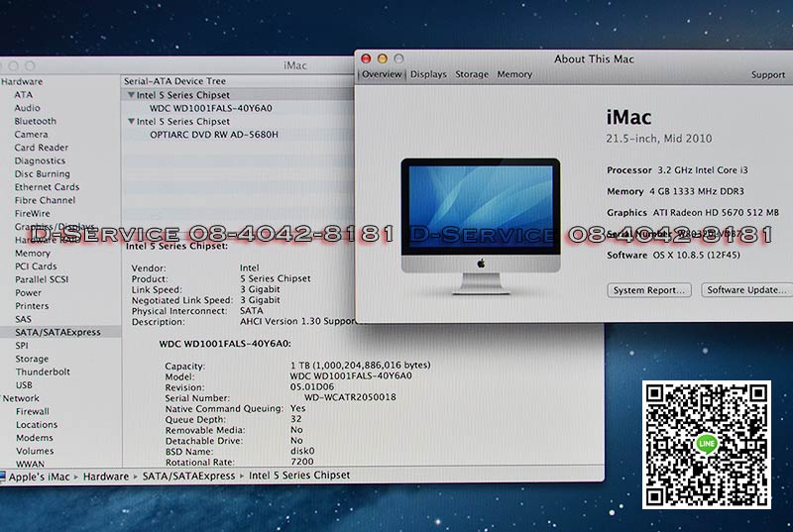The height and width of the screenshot is (532, 793).
Task: Select Printers in the sidebar
Action: (32, 306)
